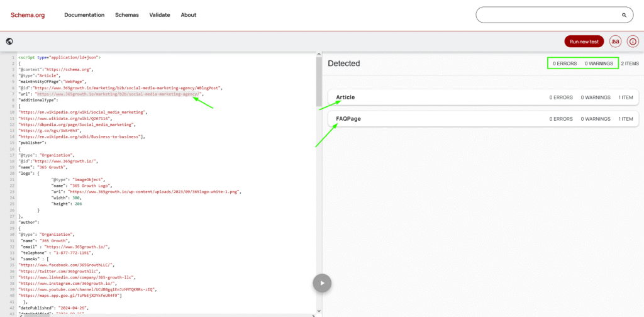Click the "name": "365 Growth Logo" line
This screenshot has width=644, height=317.
click(81, 186)
